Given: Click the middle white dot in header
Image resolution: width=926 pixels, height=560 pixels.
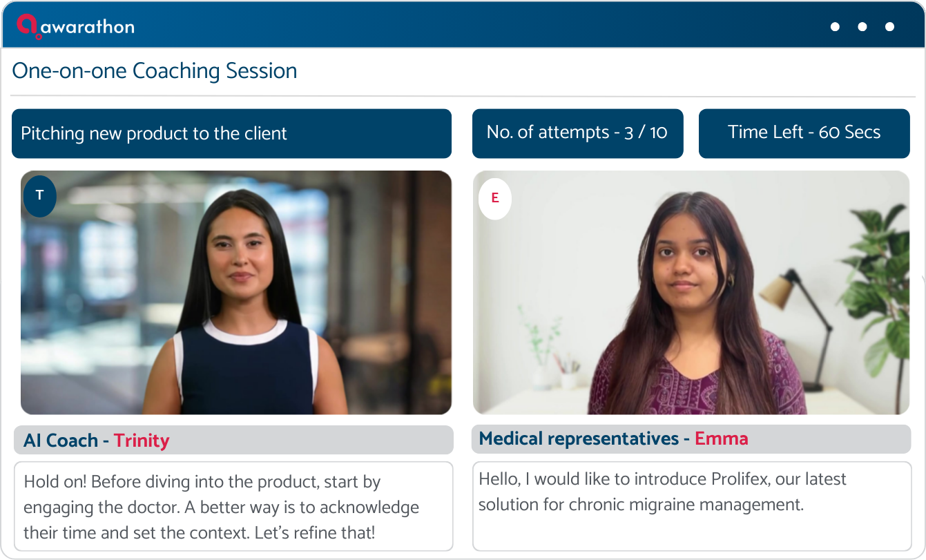Looking at the screenshot, I should 862,27.
